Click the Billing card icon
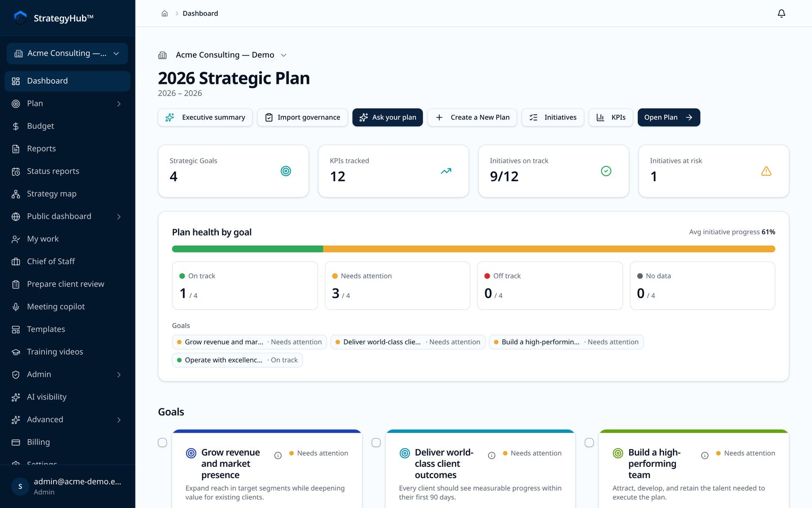 [x=16, y=442]
